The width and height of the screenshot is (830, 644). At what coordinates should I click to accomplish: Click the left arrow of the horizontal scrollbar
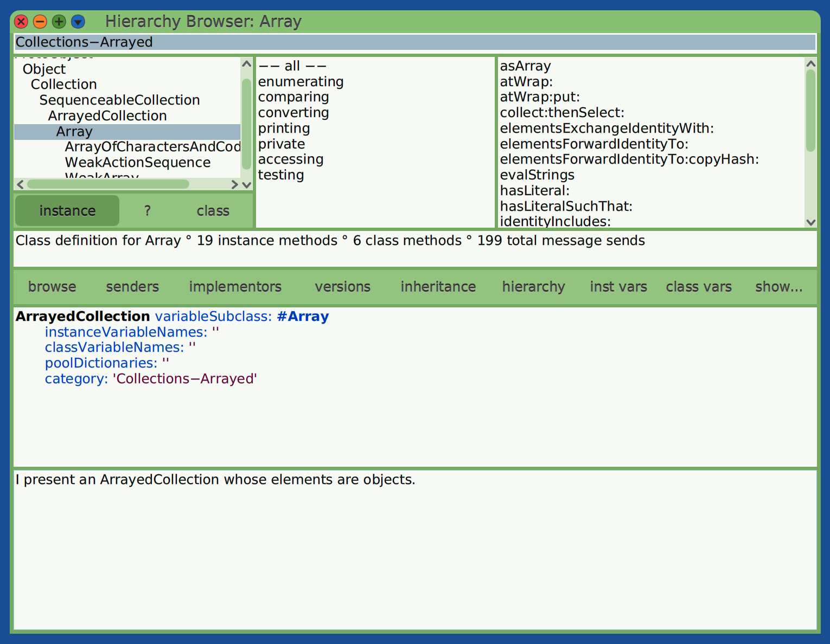[x=20, y=184]
